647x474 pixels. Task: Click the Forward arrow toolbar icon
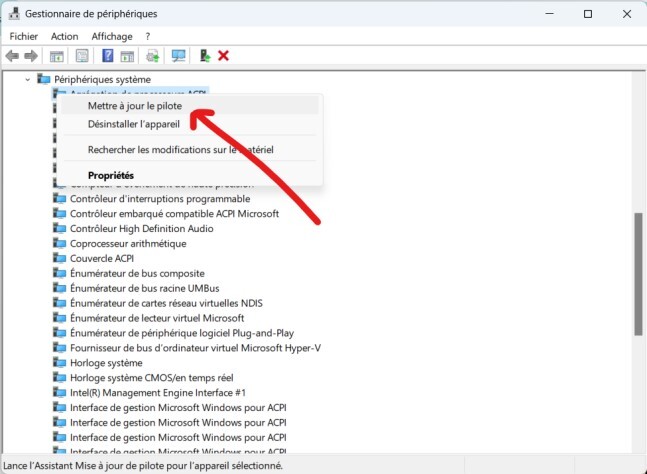click(31, 56)
